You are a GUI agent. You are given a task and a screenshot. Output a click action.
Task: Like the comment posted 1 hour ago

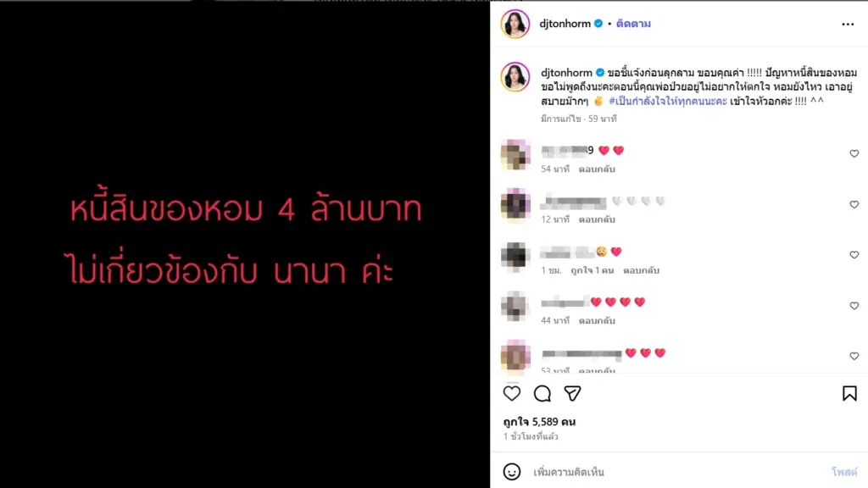(x=854, y=254)
